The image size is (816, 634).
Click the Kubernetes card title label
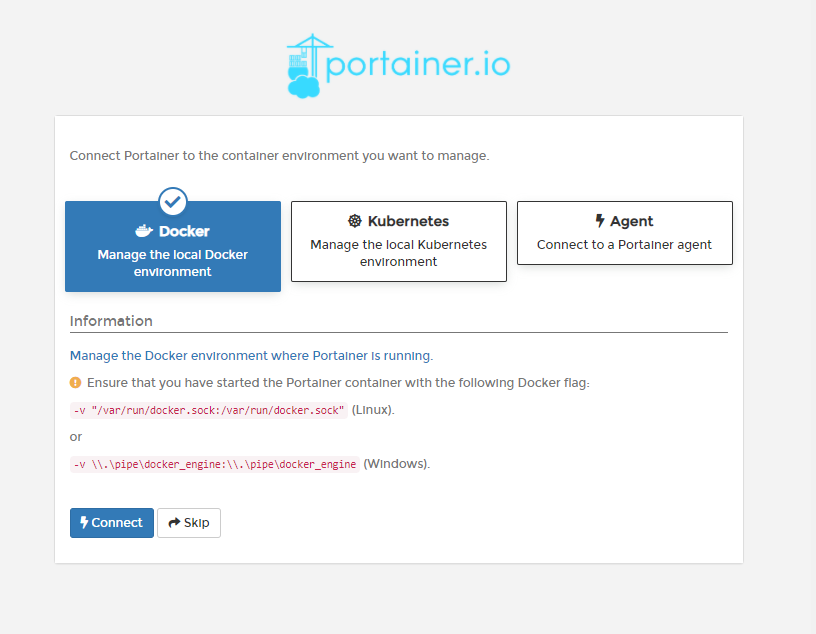[x=408, y=221]
